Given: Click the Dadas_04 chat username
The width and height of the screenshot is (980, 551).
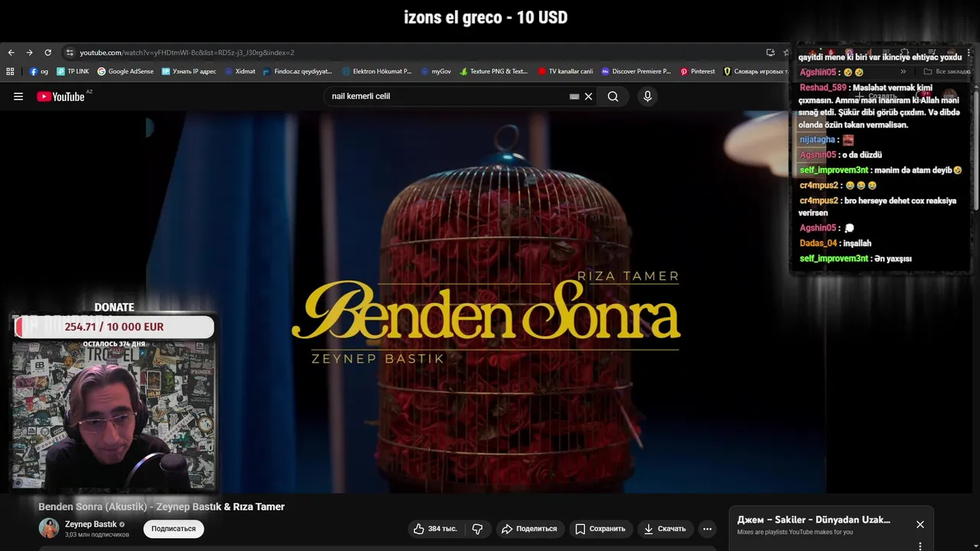Looking at the screenshot, I should point(818,243).
